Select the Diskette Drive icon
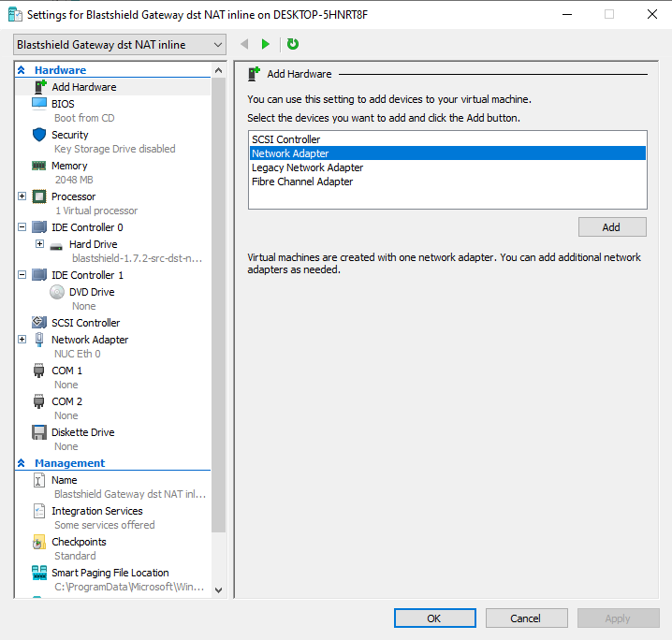The image size is (672, 640). (39, 432)
